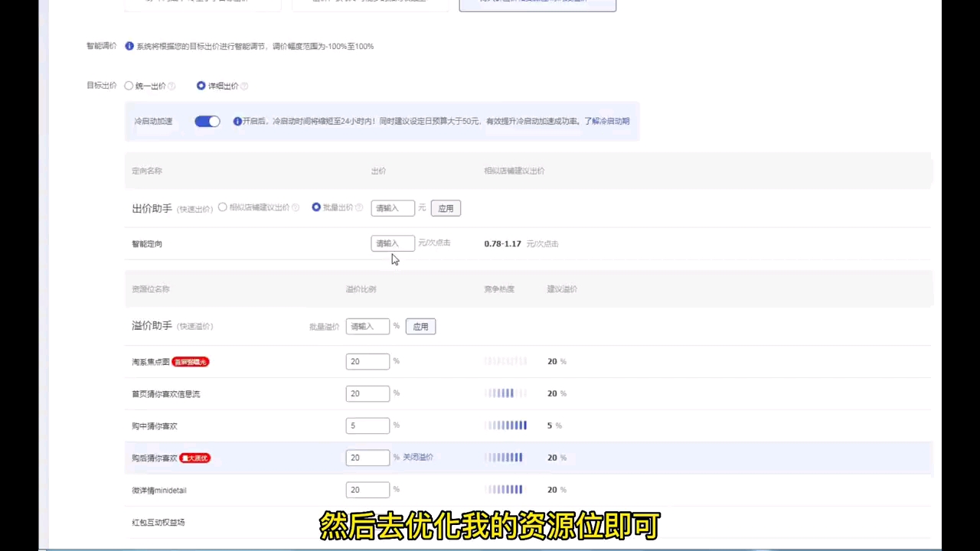Click suggested premium 5 % for 购中猜你喜欢
The height and width of the screenshot is (551, 980).
click(x=554, y=425)
